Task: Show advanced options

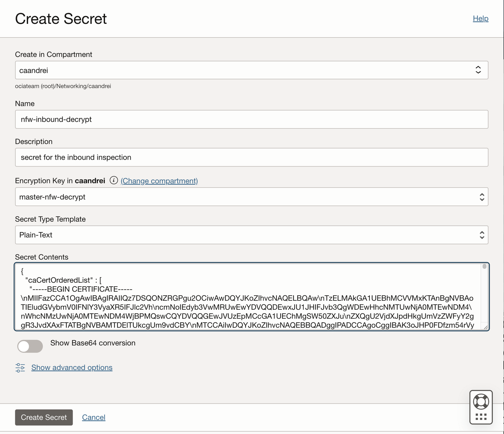Action: point(72,368)
